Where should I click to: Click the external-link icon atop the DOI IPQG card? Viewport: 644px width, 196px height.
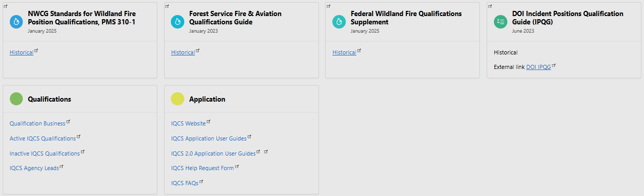coord(490,6)
